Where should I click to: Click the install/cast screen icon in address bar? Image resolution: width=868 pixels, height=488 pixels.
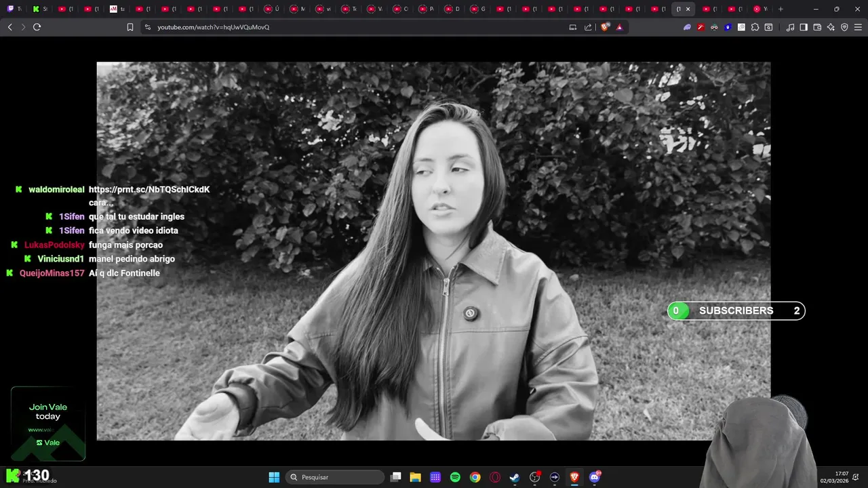573,27
